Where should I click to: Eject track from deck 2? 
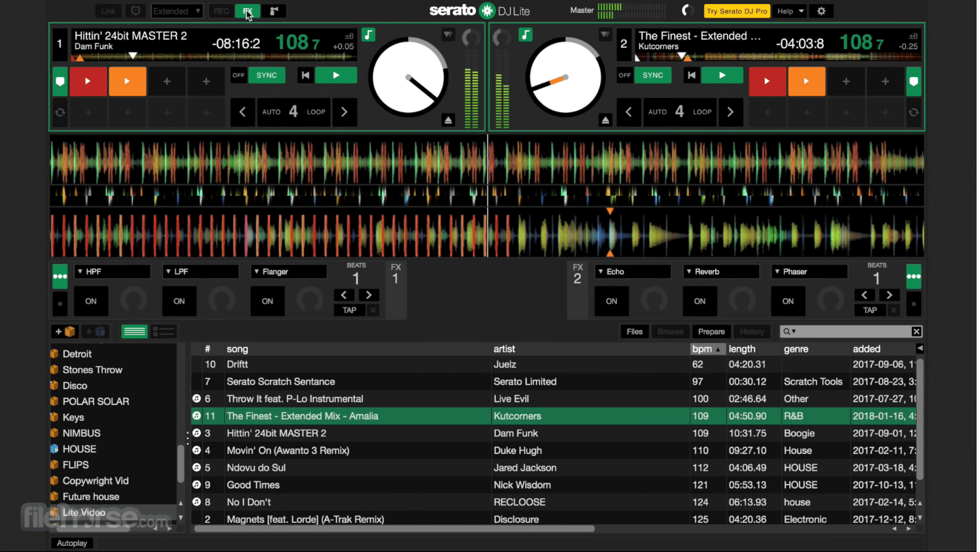[x=605, y=120]
